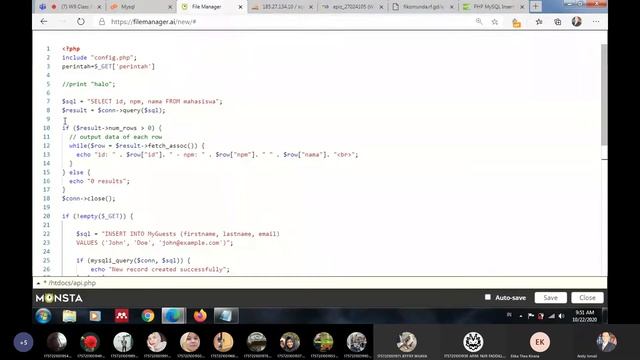This screenshot has height=360, width=640.
Task: Click the if (!empty($_GET)) line
Action: pos(98,216)
